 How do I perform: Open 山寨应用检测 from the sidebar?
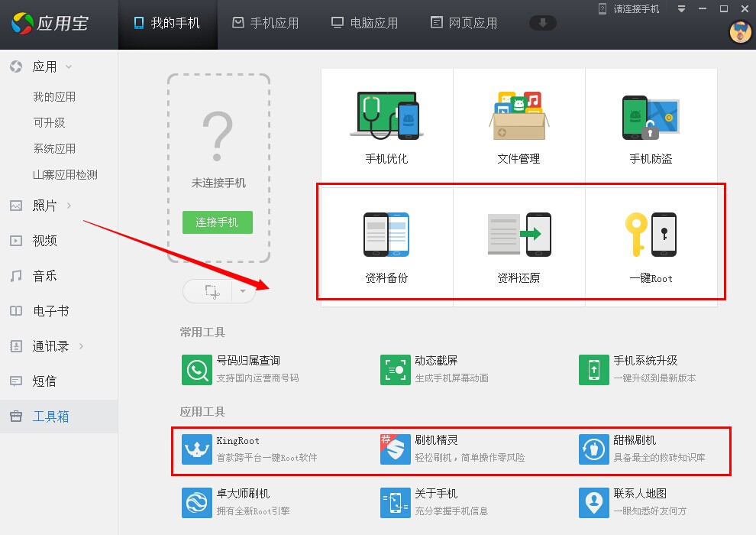67,174
